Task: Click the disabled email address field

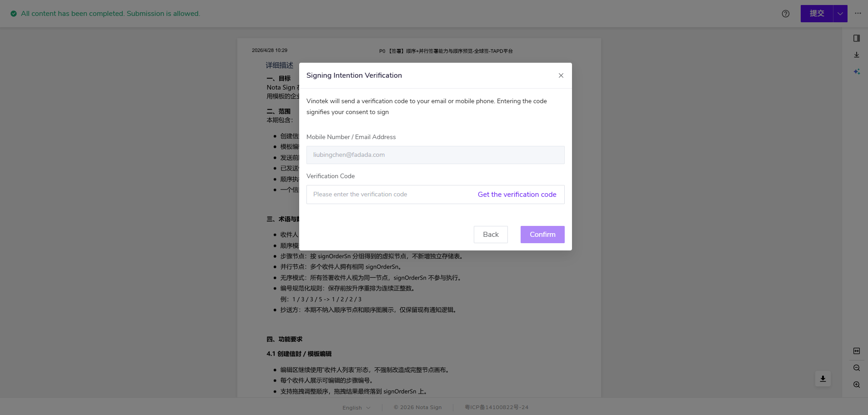Action: 435,155
